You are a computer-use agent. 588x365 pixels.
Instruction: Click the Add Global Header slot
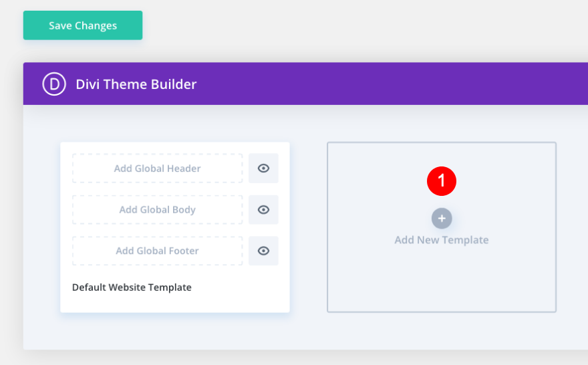click(x=157, y=168)
